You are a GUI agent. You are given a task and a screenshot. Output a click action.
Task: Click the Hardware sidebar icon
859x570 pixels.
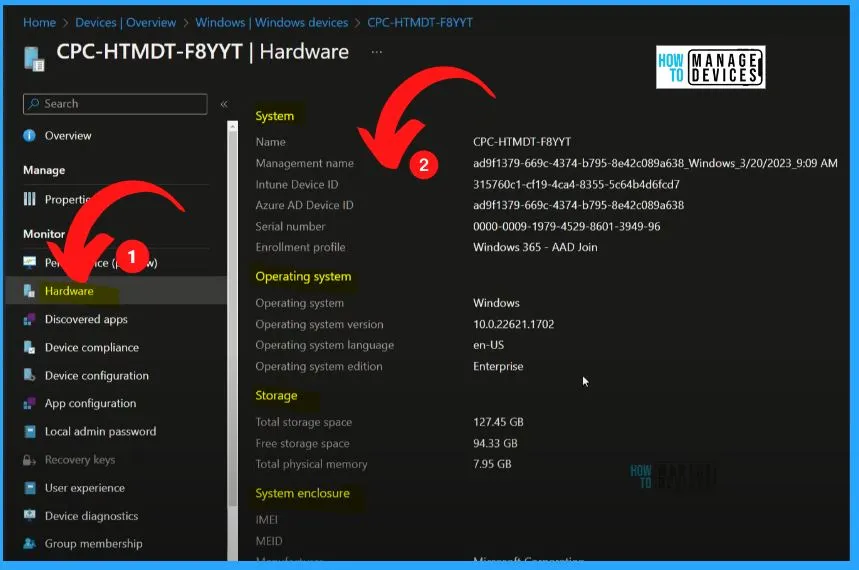click(30, 291)
